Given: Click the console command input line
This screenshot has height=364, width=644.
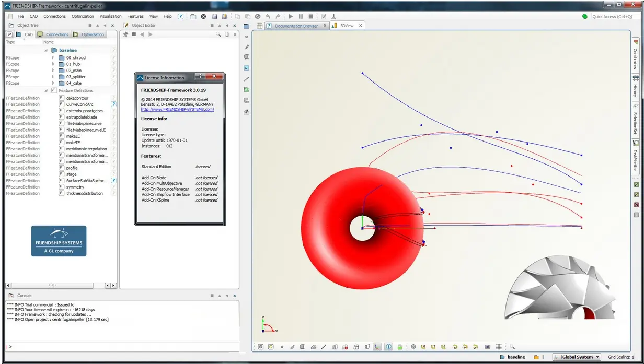Looking at the screenshot, I should coord(122,347).
